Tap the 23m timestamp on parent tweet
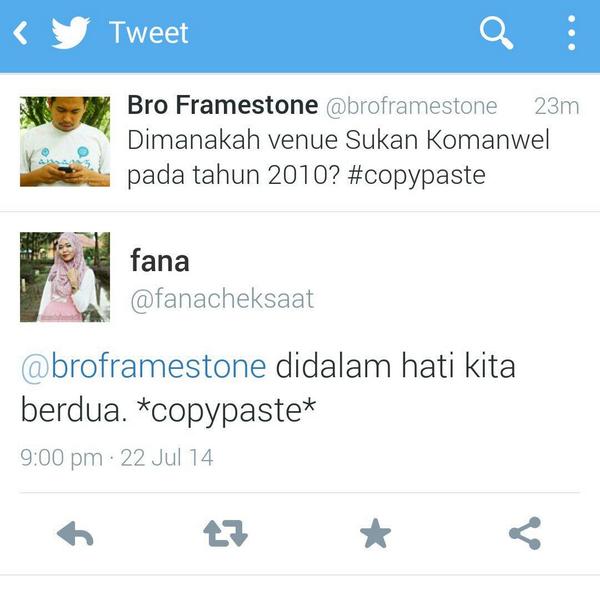 click(557, 106)
